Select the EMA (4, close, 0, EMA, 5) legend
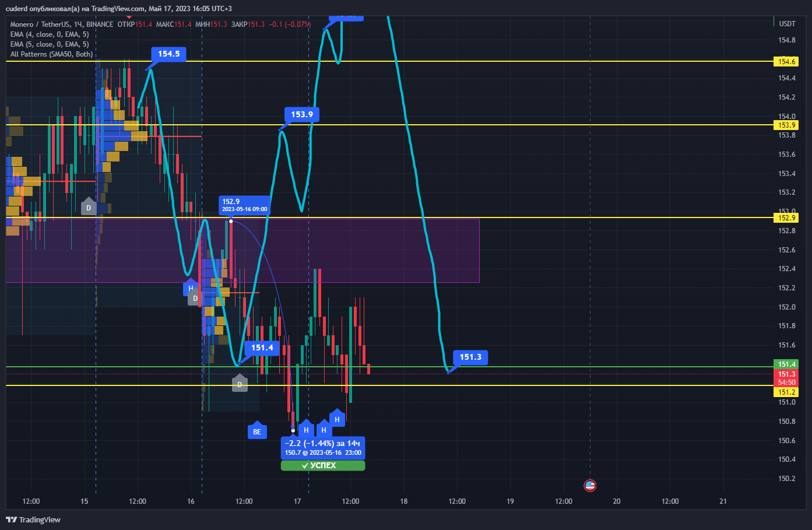Viewport: 812px width, 530px height. pyautogui.click(x=50, y=34)
